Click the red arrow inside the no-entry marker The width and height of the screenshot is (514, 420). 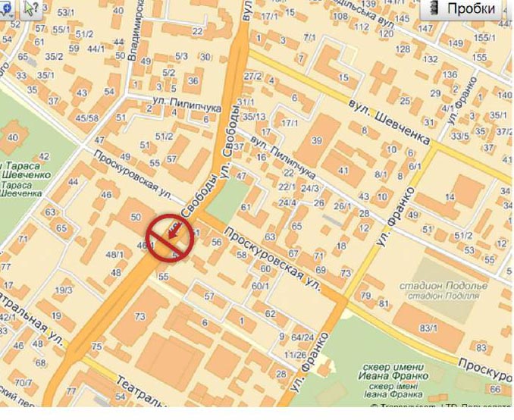coord(175,230)
